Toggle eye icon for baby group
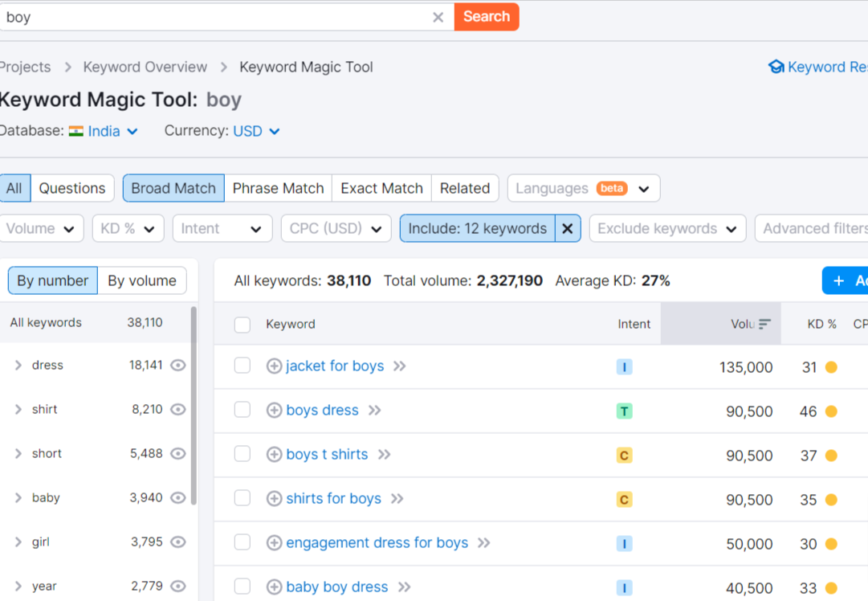868x601 pixels. click(177, 497)
